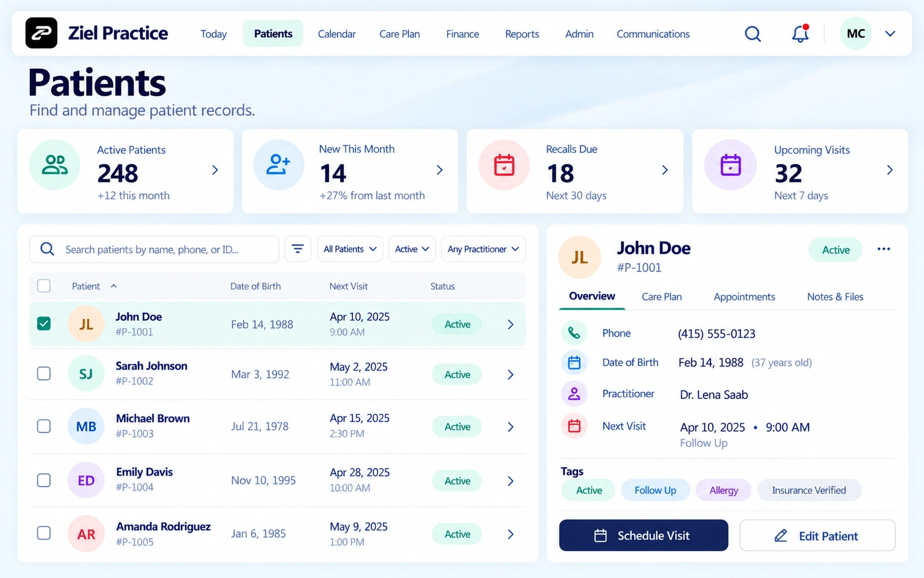Image resolution: width=924 pixels, height=578 pixels.
Task: Click the phone icon in Overview
Action: tap(574, 333)
